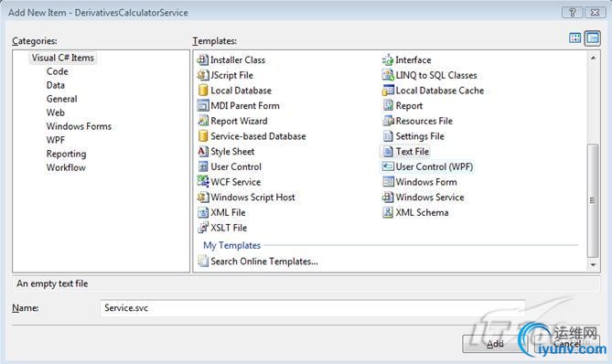Click the templates scrollbar down arrow
Viewport: 612px width, 364px height.
[593, 264]
